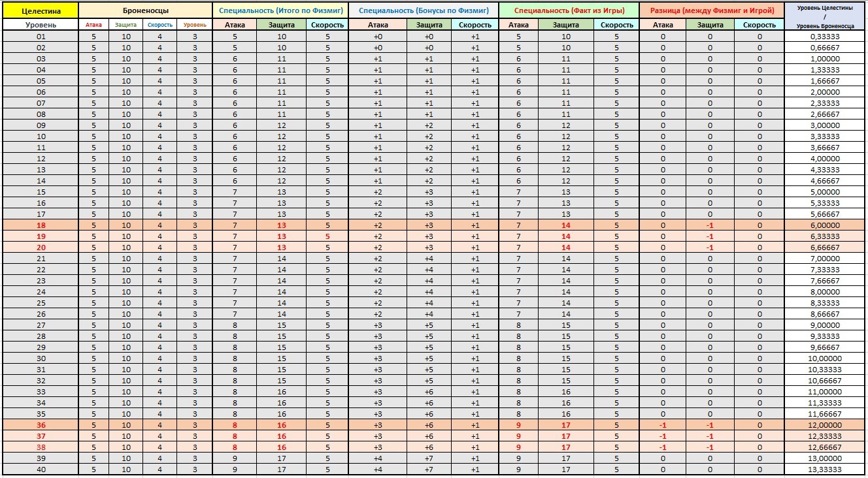Click the ratio value "12,00000"

coord(825,425)
